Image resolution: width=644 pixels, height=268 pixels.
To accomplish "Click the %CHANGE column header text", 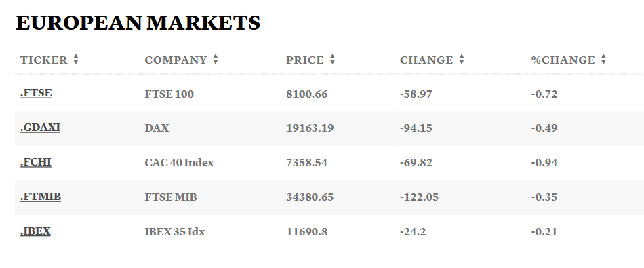I will pyautogui.click(x=563, y=60).
